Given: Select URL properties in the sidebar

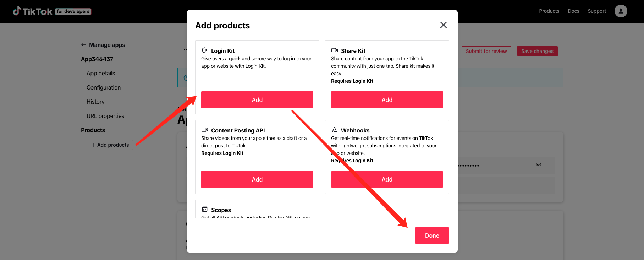Looking at the screenshot, I should click(x=105, y=116).
